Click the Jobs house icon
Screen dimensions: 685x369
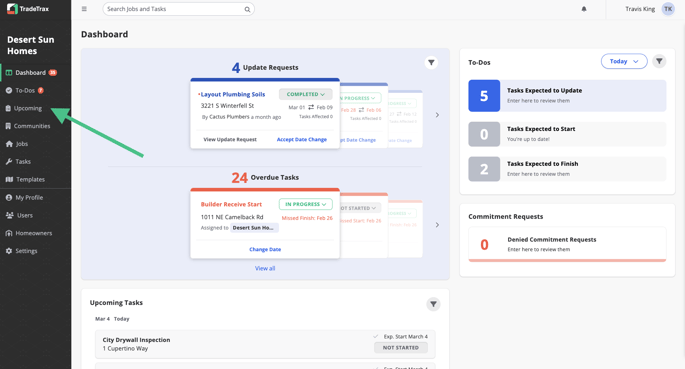(x=9, y=144)
